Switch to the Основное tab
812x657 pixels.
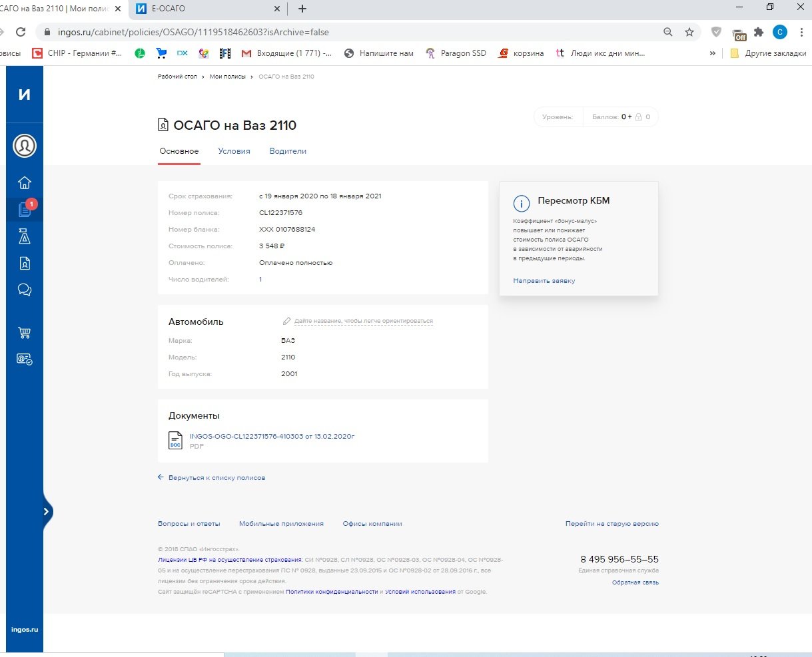[x=179, y=151]
